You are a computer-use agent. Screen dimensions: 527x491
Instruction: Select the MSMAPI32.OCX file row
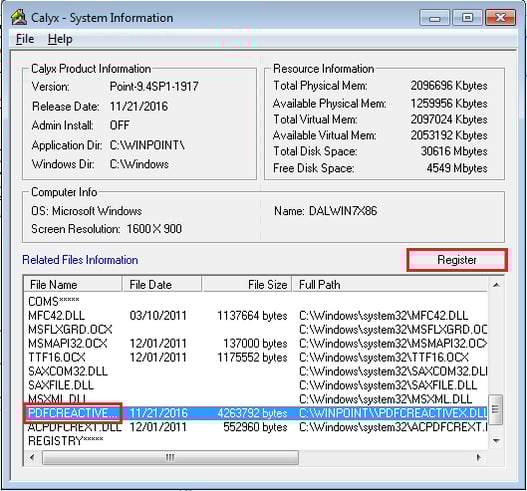tap(255, 343)
